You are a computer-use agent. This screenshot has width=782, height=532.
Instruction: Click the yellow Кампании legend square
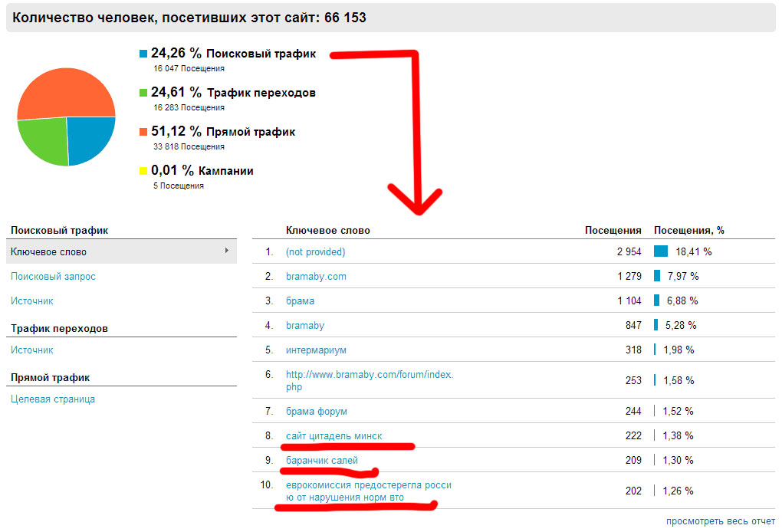point(143,171)
